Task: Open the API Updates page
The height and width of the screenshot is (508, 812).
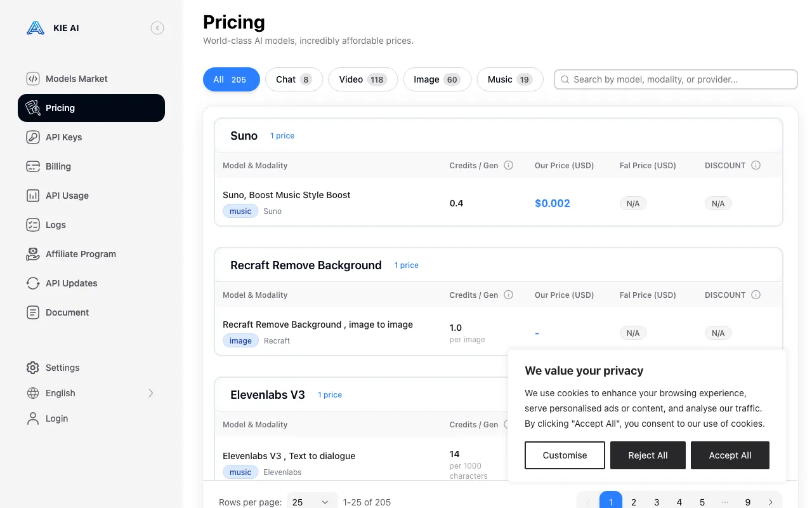Action: point(91,283)
